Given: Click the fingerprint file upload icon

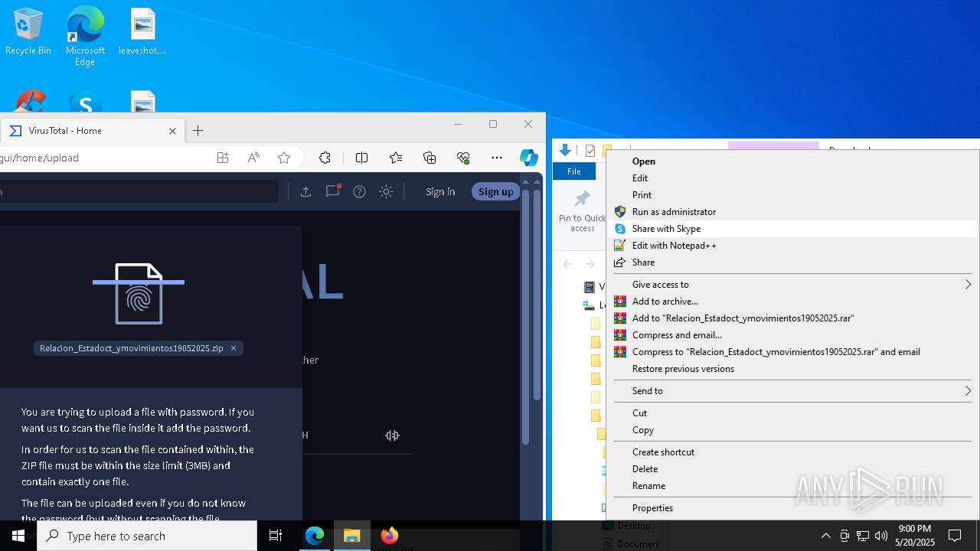Looking at the screenshot, I should (139, 293).
